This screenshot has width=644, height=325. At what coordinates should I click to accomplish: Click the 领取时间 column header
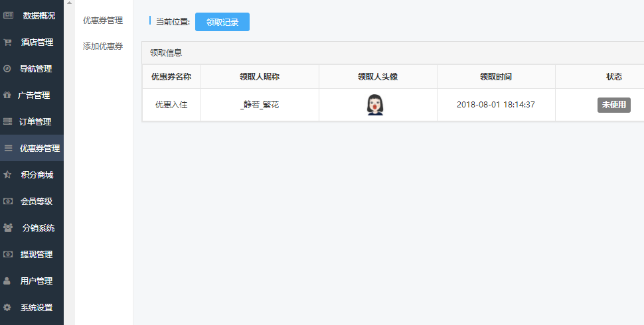496,77
